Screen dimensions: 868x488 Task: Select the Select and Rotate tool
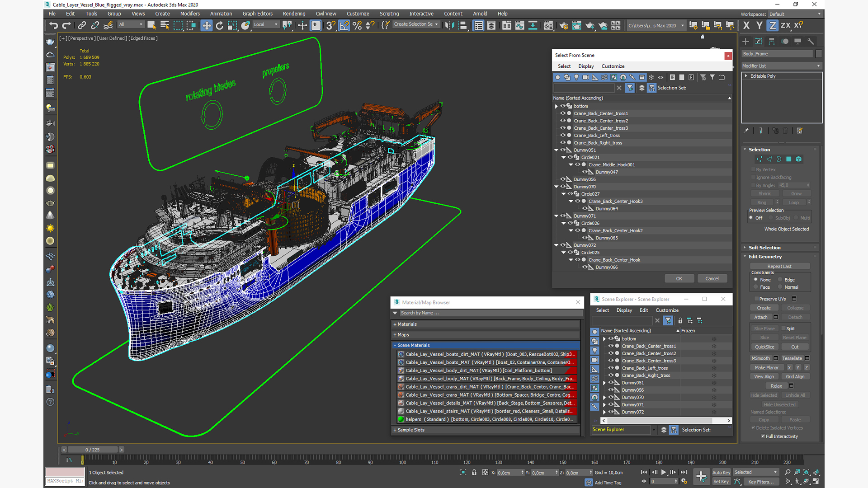220,25
